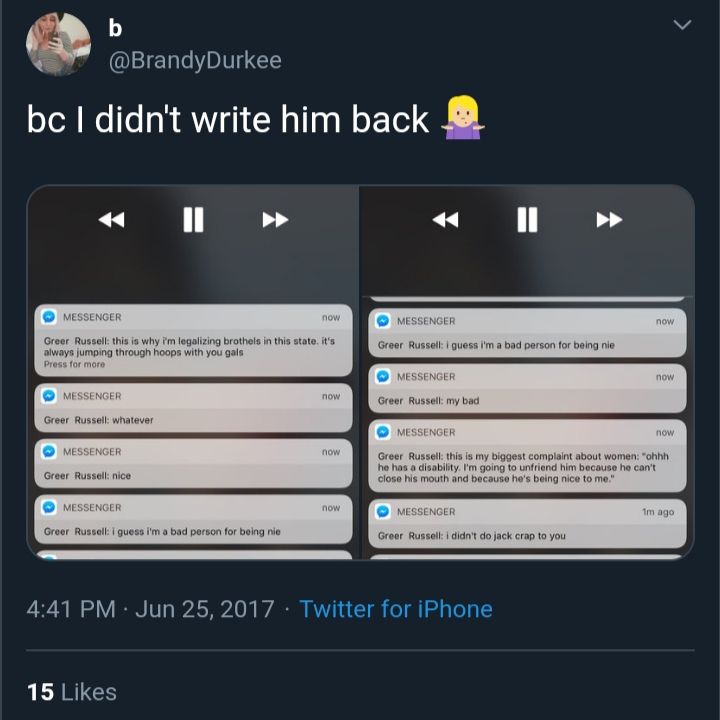The image size is (720, 720).
Task: Open the Twitter for iPhone link
Action: pos(396,609)
